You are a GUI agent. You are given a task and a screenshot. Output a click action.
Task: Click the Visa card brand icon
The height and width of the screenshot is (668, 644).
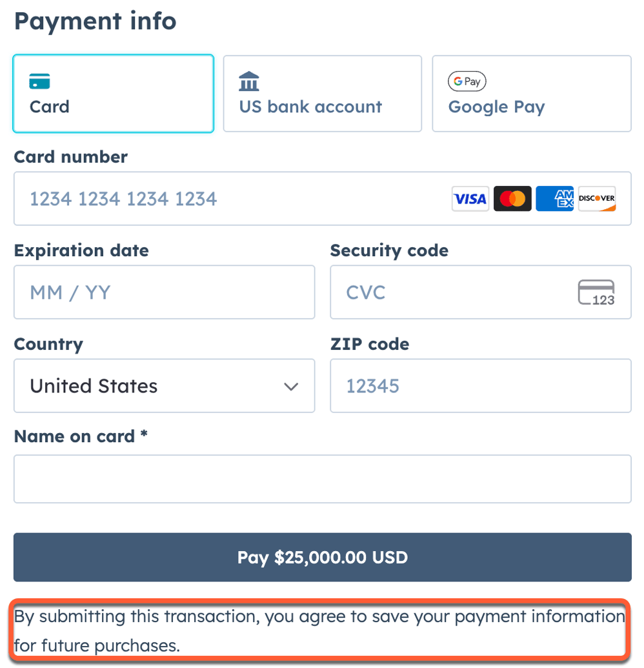(x=470, y=199)
